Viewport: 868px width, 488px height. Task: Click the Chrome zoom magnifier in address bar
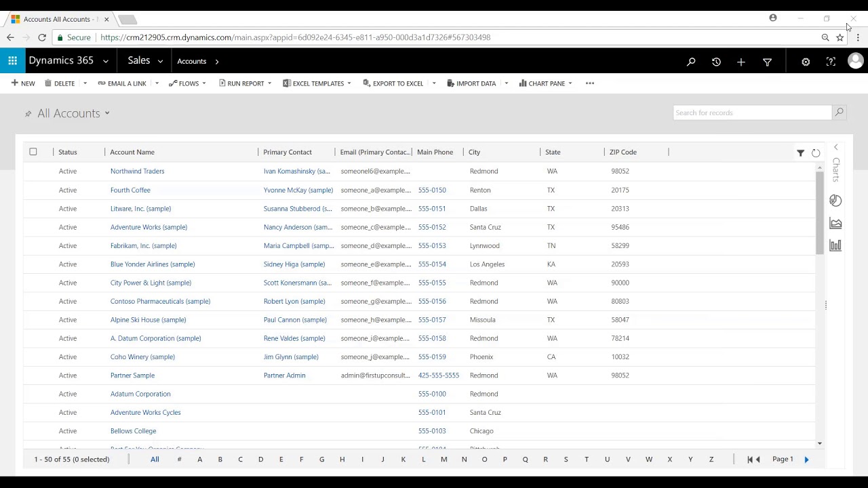(825, 37)
